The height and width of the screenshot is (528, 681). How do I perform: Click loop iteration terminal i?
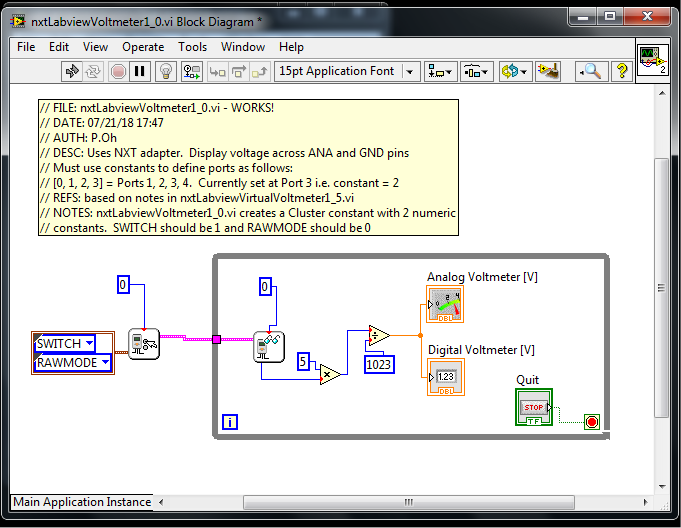pos(230,422)
